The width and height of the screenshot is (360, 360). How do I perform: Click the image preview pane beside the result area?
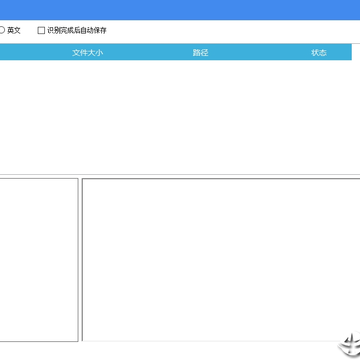pos(39,260)
